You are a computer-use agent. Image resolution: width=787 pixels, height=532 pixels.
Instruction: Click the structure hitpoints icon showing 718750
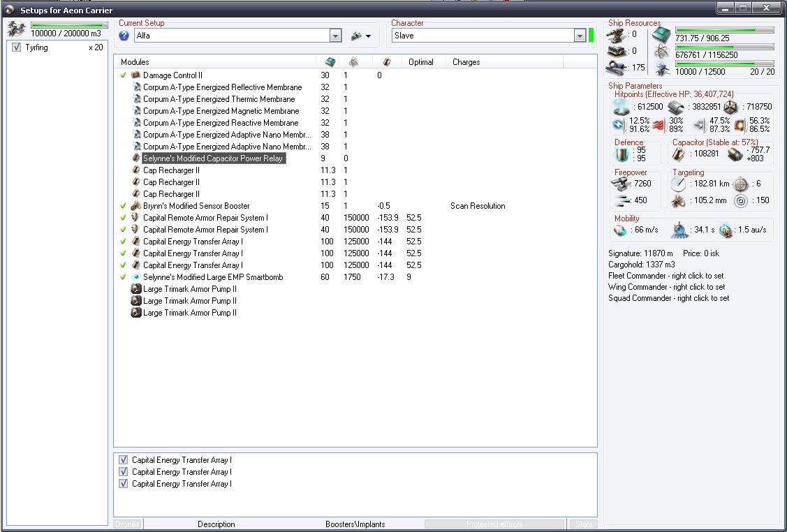click(x=731, y=106)
